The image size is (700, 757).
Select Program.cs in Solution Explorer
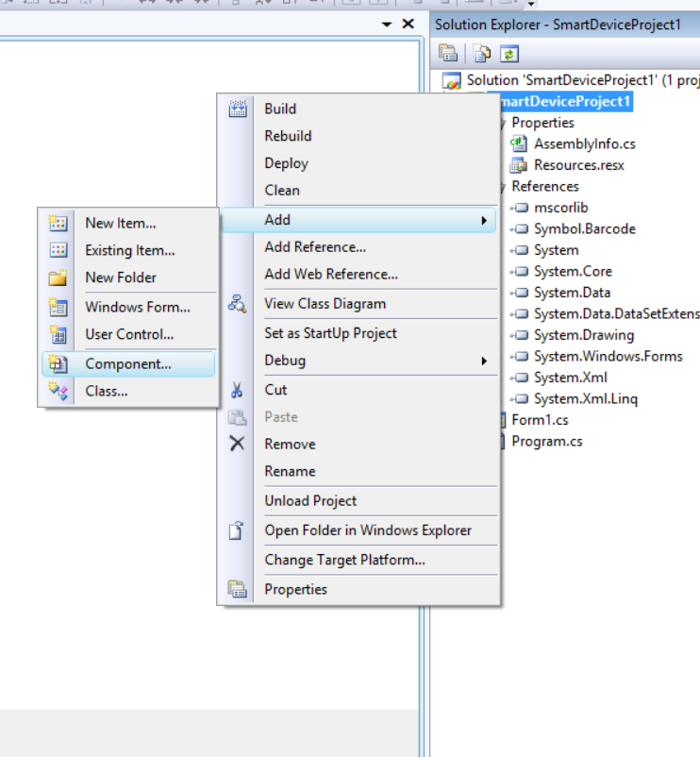point(547,441)
